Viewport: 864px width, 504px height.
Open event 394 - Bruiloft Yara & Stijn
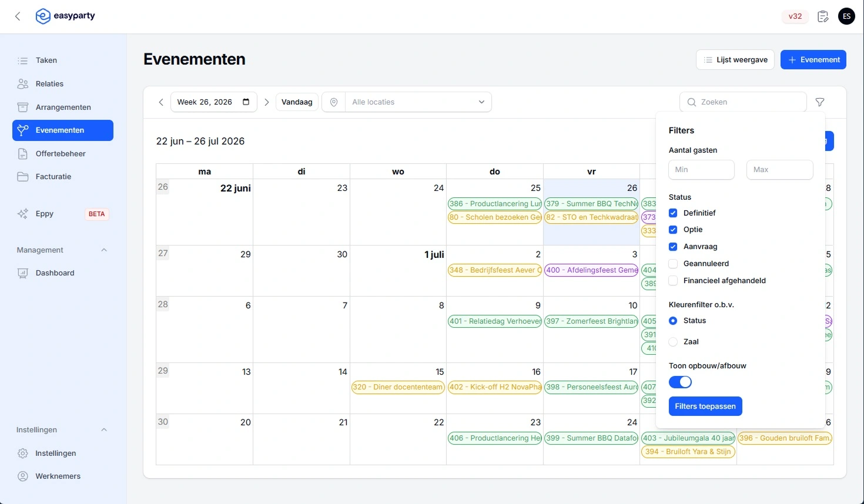coord(688,452)
